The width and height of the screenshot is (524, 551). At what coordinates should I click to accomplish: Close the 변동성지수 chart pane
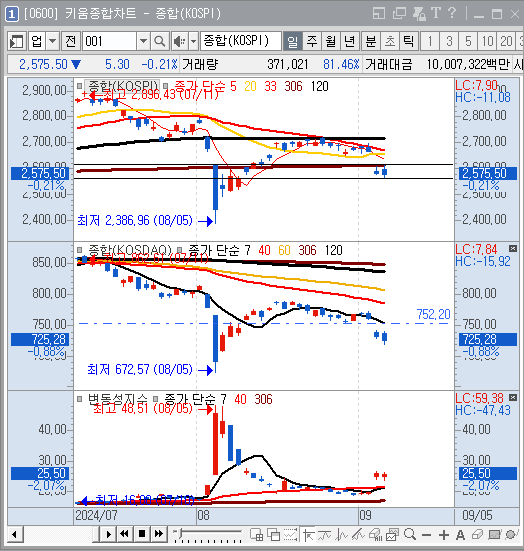tap(513, 397)
